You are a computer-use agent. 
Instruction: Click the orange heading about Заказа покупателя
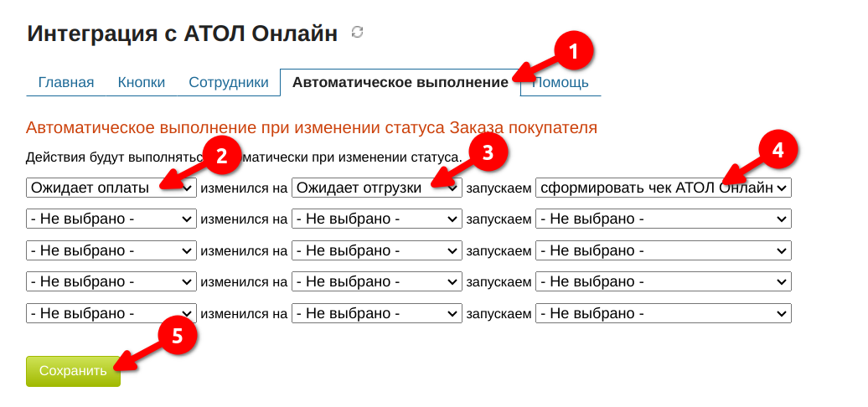point(312,128)
